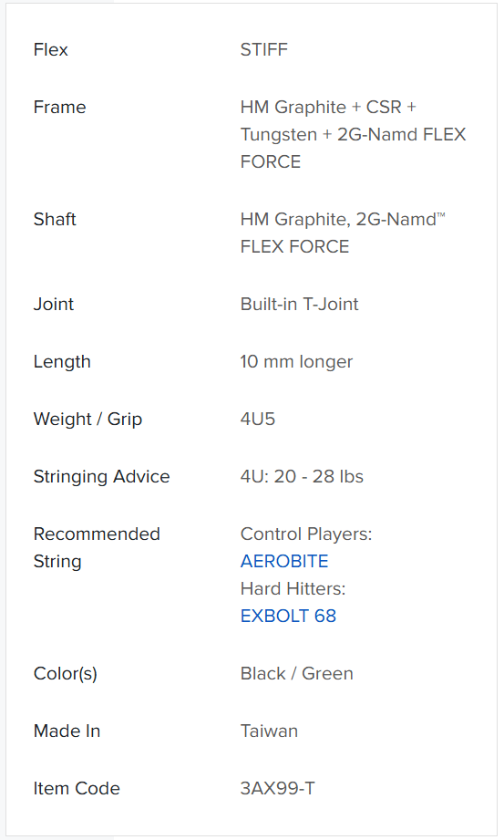This screenshot has width=504, height=840.
Task: Click the 3AX99-T item code
Action: pos(277,788)
